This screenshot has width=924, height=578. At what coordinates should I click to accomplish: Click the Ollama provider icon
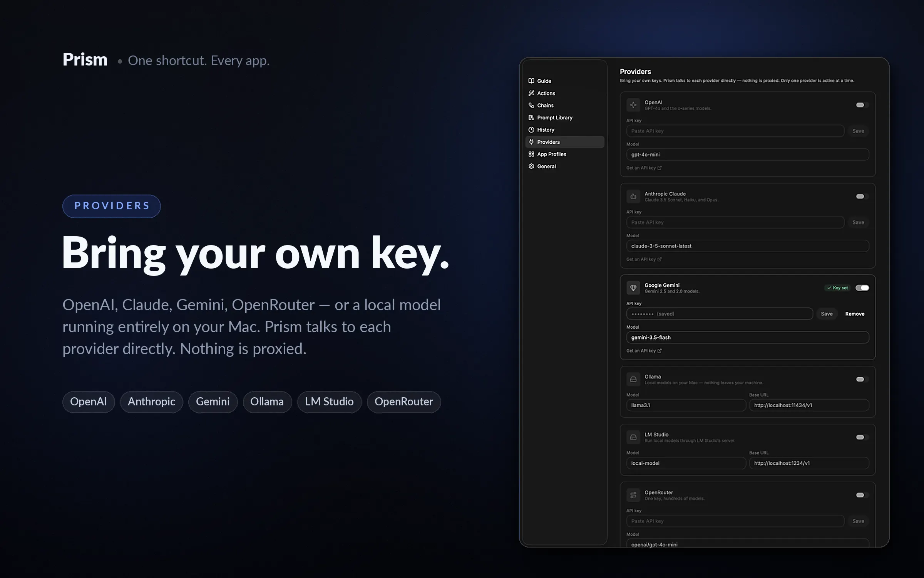(633, 380)
